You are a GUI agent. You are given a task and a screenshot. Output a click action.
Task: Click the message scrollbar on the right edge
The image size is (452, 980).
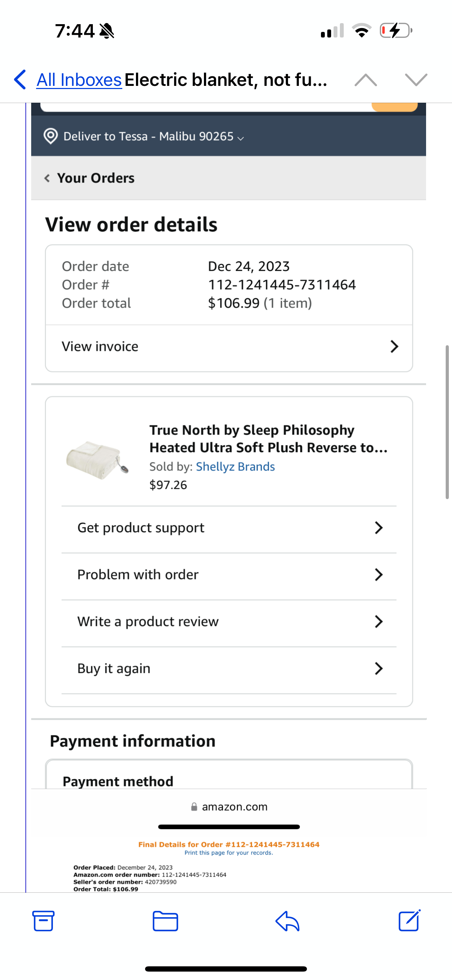coord(447,422)
